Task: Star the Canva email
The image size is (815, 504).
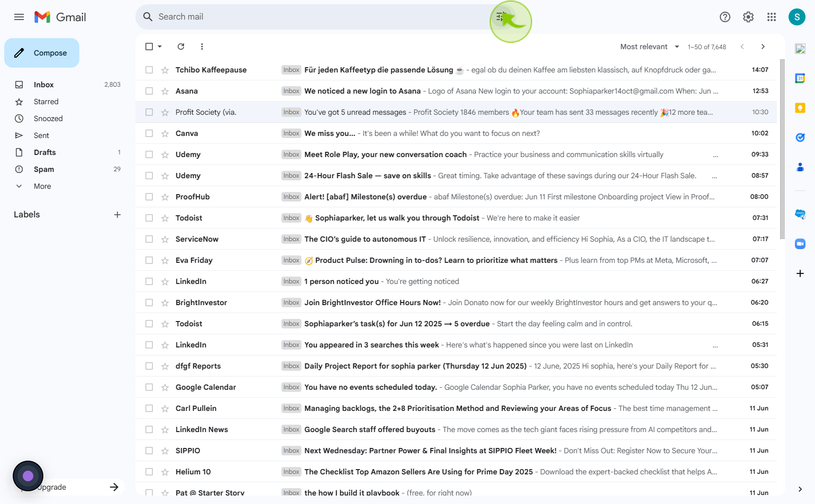Action: [165, 133]
